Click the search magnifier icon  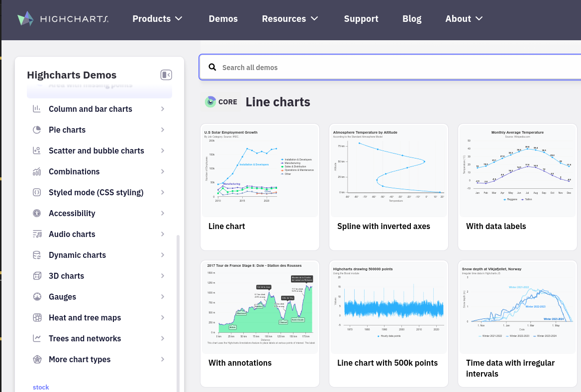click(212, 67)
